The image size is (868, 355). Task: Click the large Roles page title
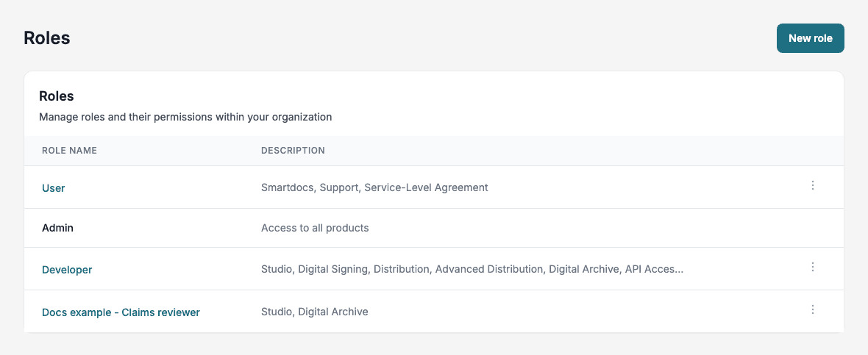[x=47, y=38]
